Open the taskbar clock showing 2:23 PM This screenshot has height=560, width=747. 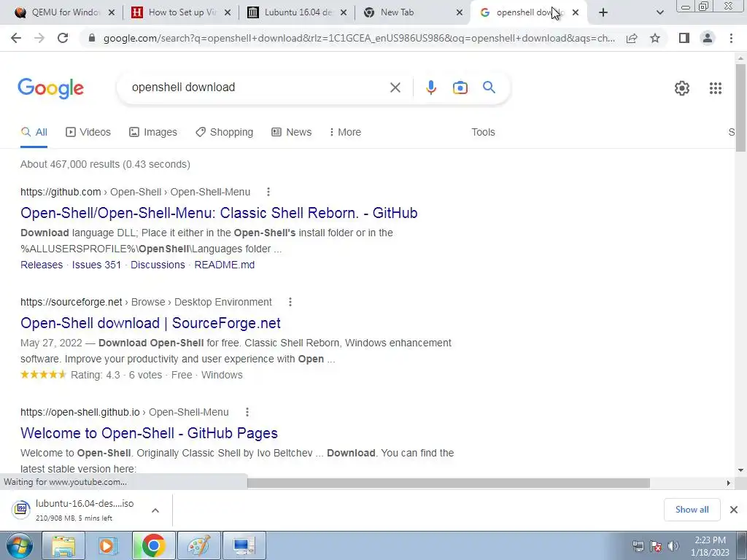(x=710, y=546)
